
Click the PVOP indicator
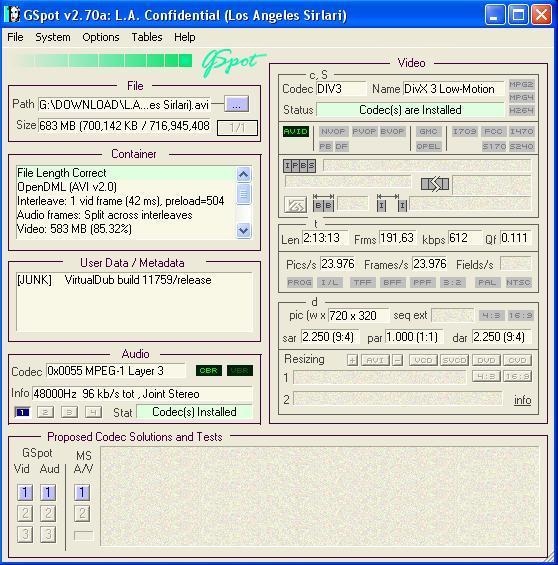364,132
